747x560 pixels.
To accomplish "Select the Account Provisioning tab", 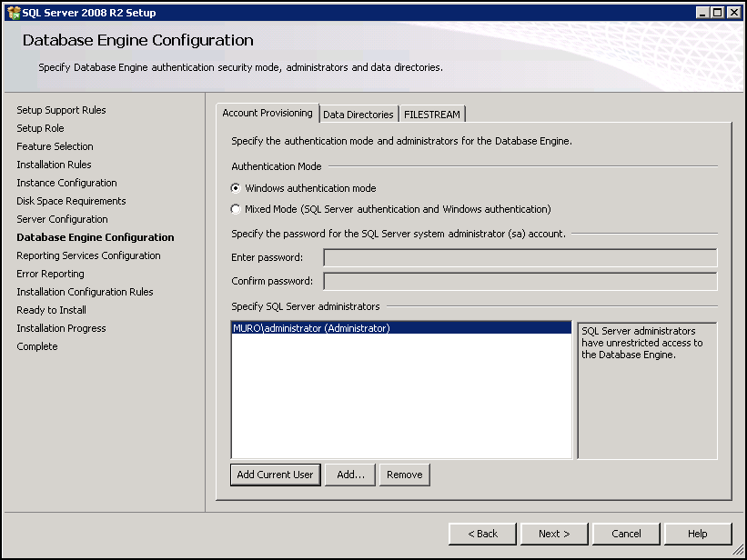I will 268,114.
